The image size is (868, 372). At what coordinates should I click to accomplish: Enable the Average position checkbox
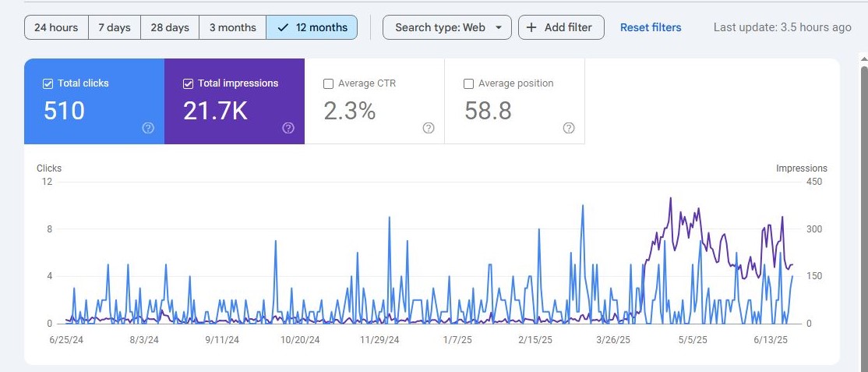tap(468, 83)
